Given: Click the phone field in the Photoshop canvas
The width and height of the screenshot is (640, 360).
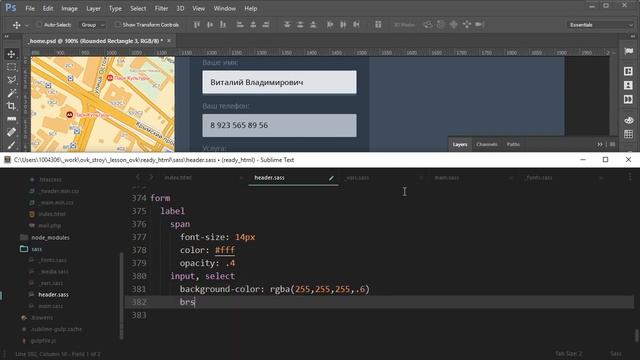Looking at the screenshot, I should click(279, 125).
